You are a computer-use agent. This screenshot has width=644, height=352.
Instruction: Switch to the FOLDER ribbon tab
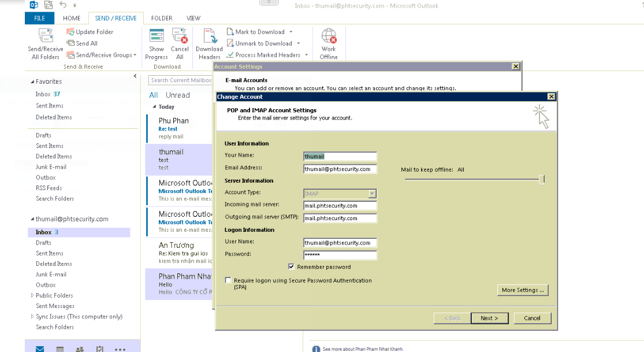pos(162,18)
